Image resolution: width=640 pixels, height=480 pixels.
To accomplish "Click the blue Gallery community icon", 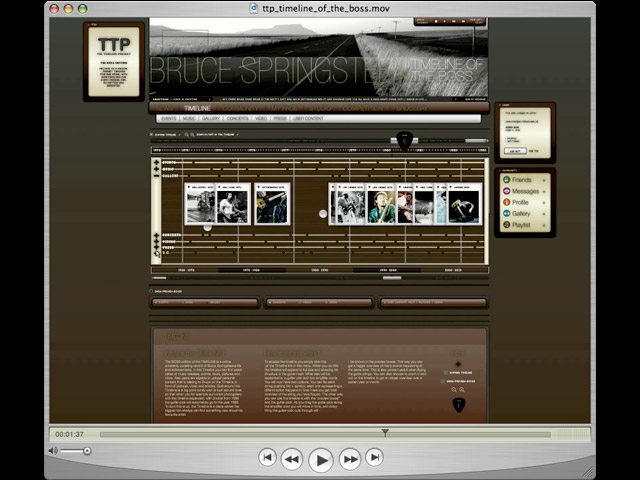I will coord(506,213).
